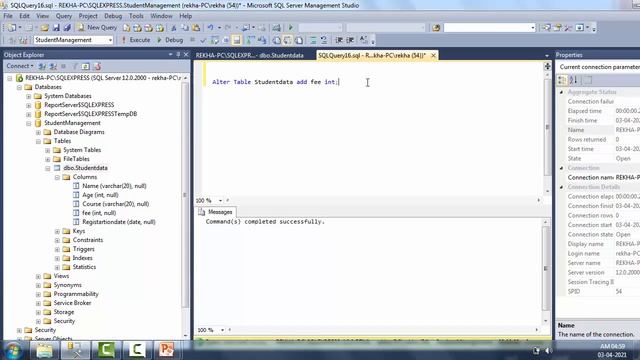Click the Categorized view icon in Properties panel
Image resolution: width=640 pixels, height=360 pixels.
point(562,80)
